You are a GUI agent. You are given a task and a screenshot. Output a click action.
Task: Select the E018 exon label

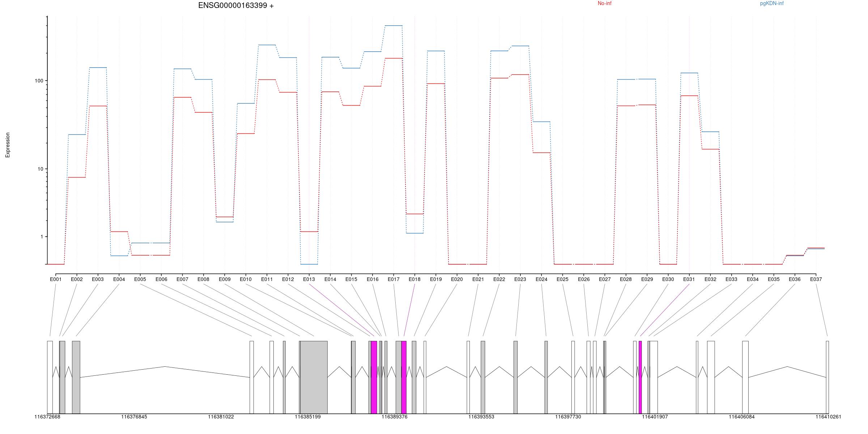(414, 280)
